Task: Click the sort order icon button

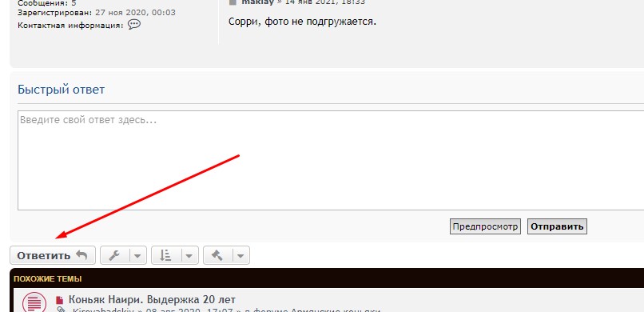Action: (x=165, y=255)
